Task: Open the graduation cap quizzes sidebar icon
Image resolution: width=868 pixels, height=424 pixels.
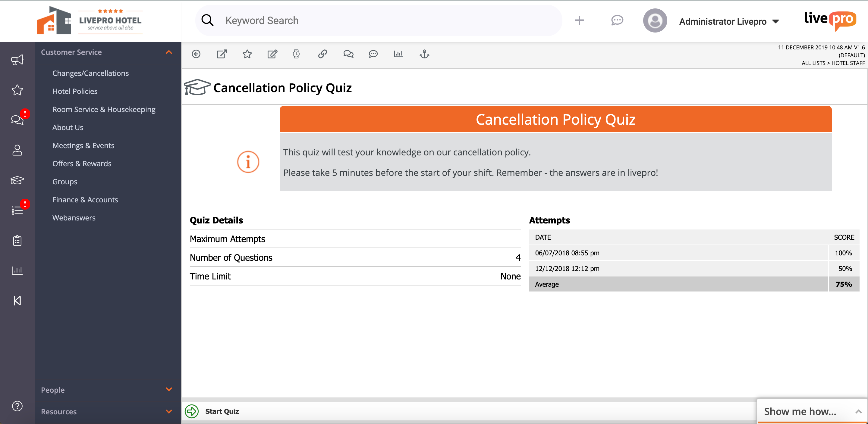Action: [17, 180]
